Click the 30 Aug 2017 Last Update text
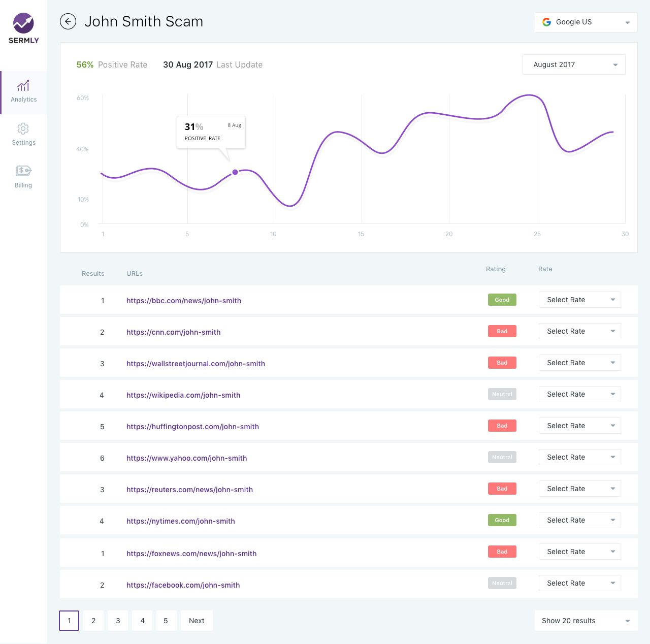650x644 pixels. (x=213, y=65)
